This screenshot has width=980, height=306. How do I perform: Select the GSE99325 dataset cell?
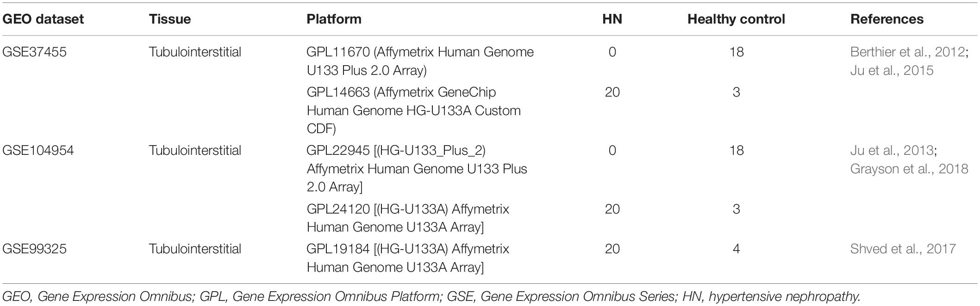point(35,249)
